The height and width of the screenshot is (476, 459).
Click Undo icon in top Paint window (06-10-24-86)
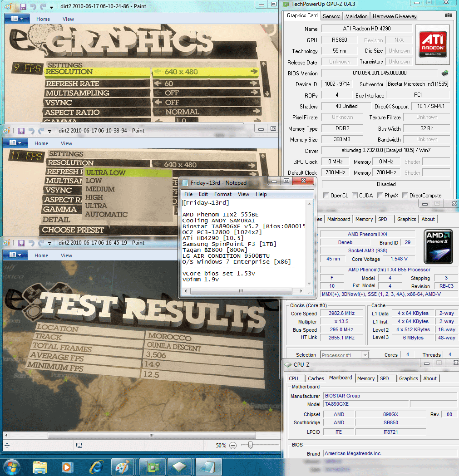(x=33, y=6)
